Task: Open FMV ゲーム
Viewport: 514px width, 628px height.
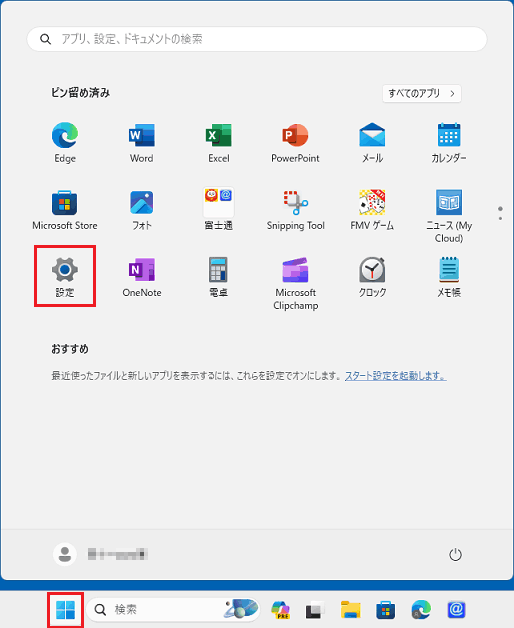Action: 372,210
